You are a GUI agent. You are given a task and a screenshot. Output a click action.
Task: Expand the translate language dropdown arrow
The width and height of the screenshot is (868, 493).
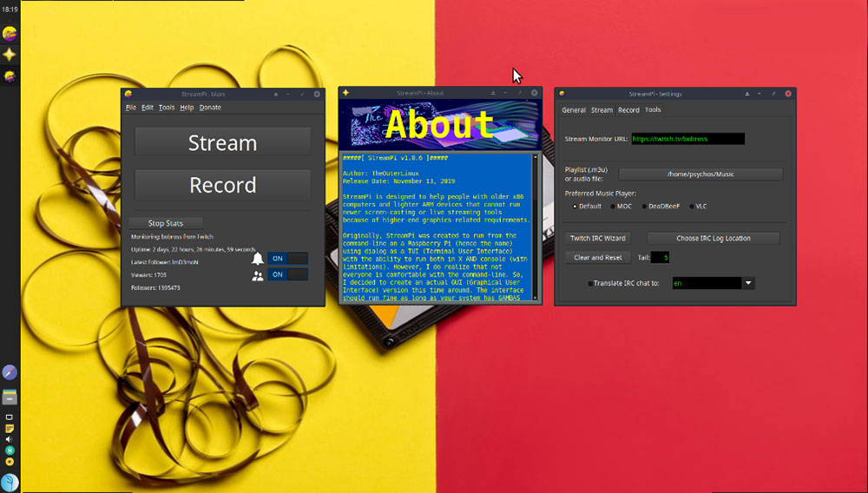(748, 283)
